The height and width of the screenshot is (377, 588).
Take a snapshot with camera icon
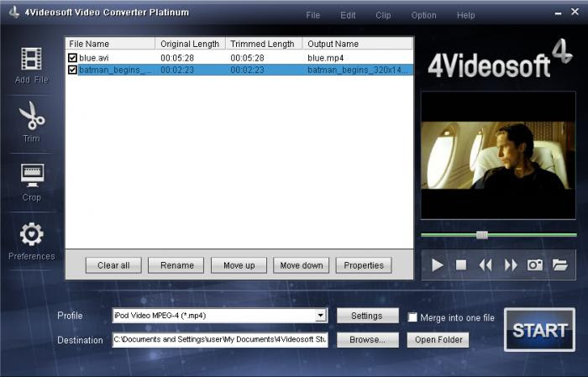pyautogui.click(x=534, y=265)
